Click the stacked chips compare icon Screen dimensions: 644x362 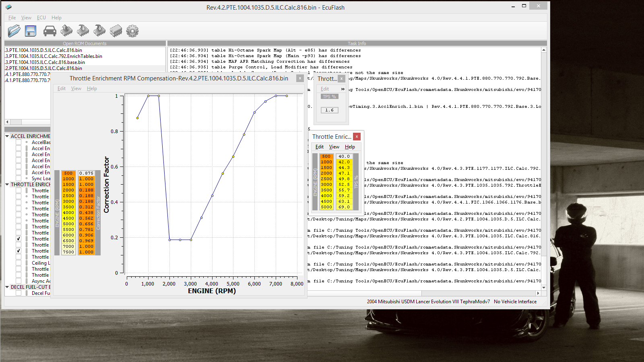pos(116,31)
